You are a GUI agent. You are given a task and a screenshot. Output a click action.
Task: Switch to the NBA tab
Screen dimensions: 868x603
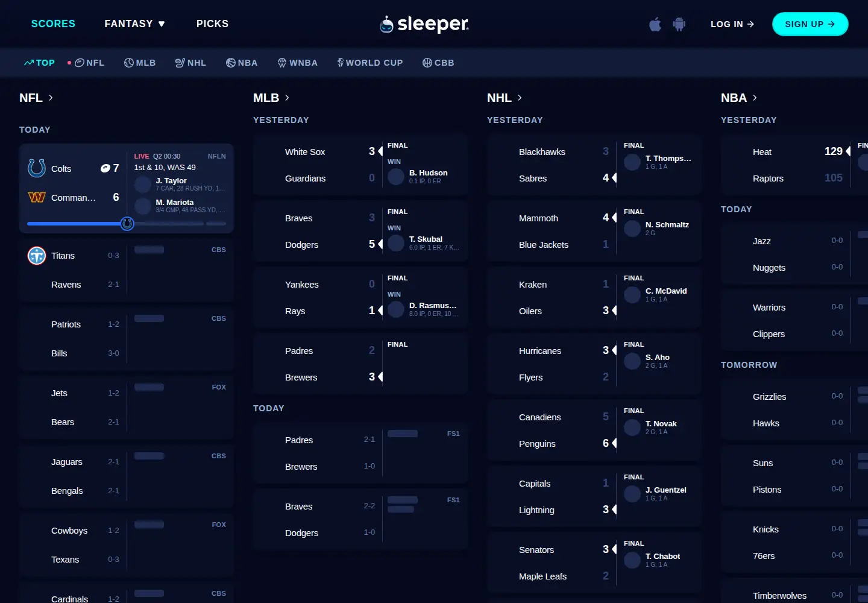[x=242, y=63]
